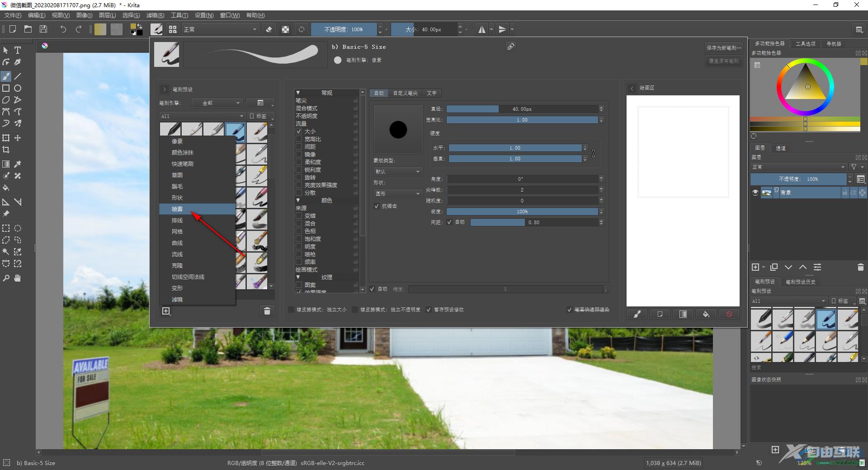Save document with floppy disk icon
Screen dimensions: 868x470
click(43, 29)
